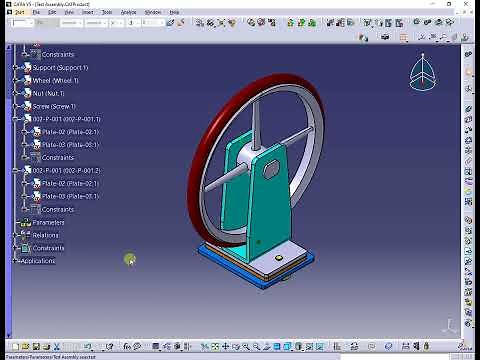Viewport: 480px width, 360px height.
Task: Open the Tools menu
Action: [x=107, y=12]
